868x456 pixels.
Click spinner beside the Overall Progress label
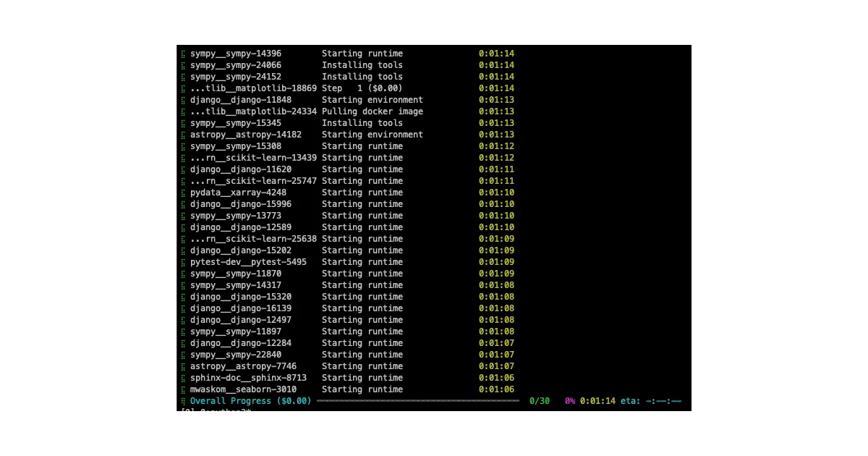(183, 401)
